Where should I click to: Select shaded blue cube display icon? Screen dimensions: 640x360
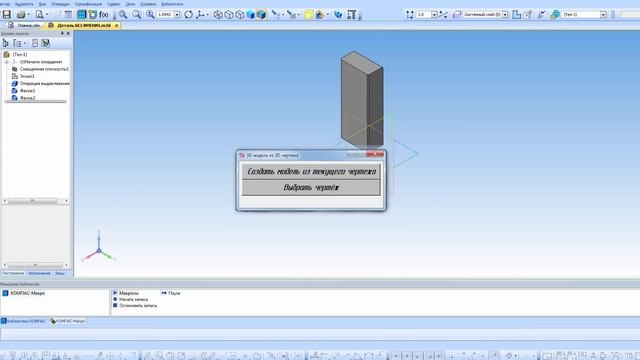(250, 15)
